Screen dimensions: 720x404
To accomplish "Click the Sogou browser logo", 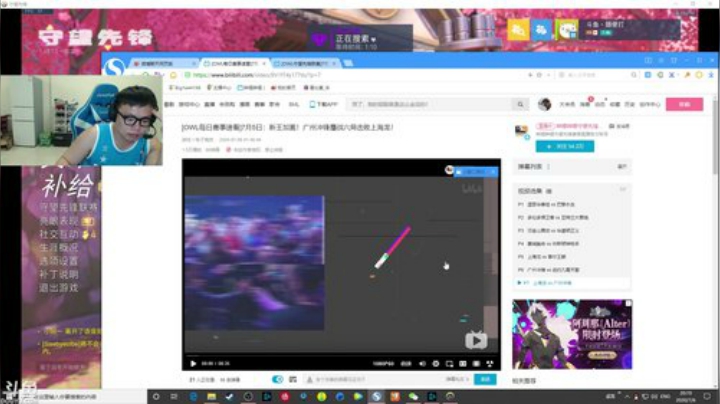I will (114, 68).
